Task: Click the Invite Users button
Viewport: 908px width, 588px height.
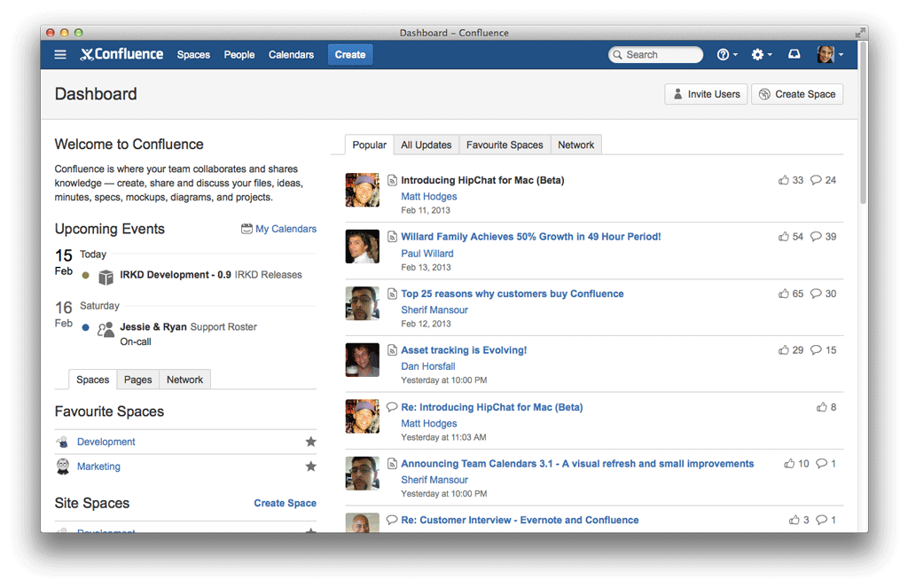Action: tap(705, 94)
